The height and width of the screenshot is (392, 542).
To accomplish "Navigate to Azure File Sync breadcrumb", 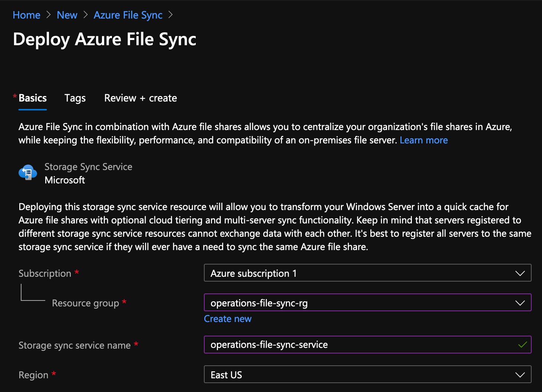I will [x=128, y=15].
